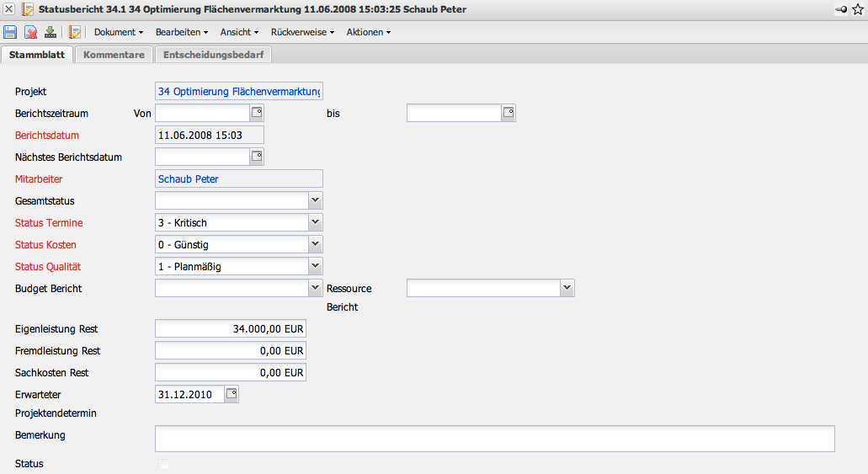Expand the Gesamtstatus dropdown
Image resolution: width=868 pixels, height=474 pixels.
(315, 200)
